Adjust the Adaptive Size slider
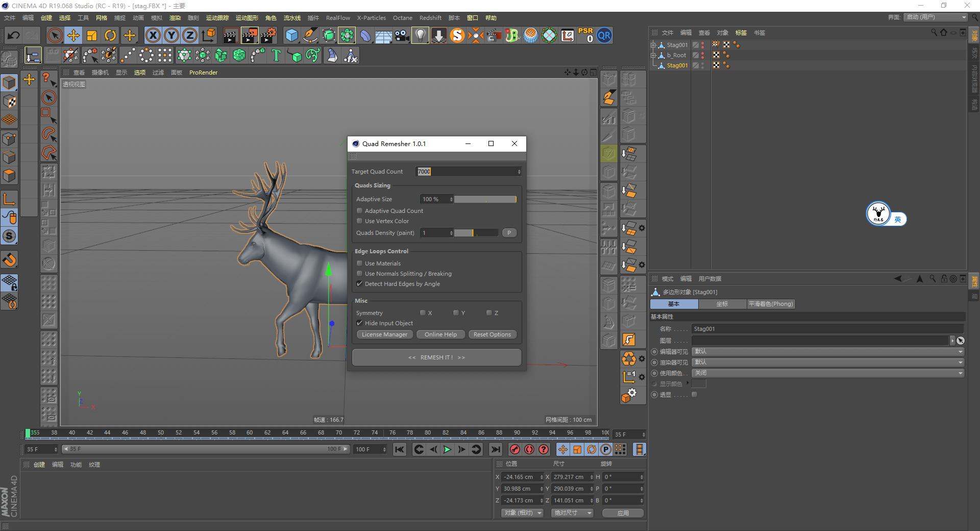 tap(485, 199)
